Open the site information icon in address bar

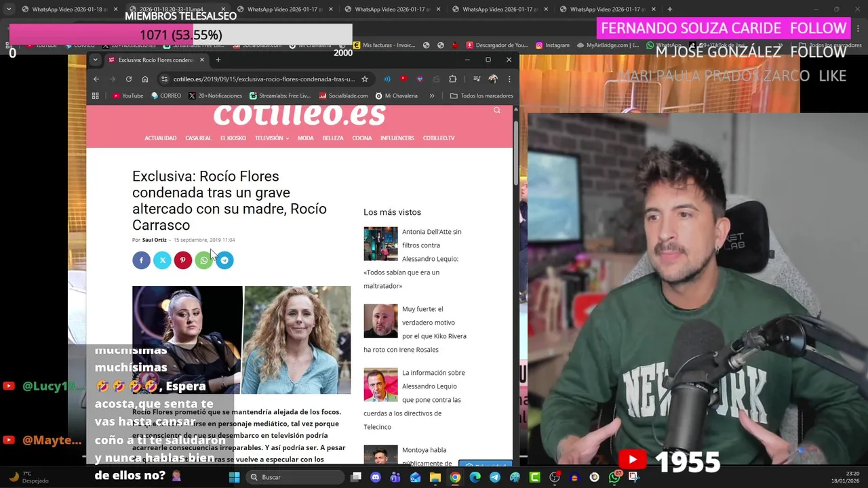tap(164, 79)
